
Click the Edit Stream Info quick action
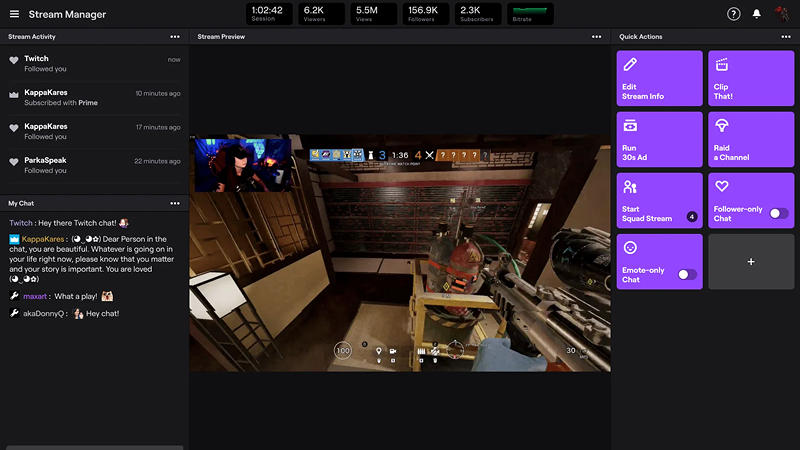659,78
